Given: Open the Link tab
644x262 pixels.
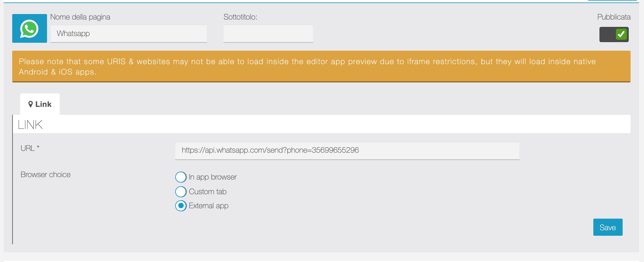Looking at the screenshot, I should coord(40,104).
